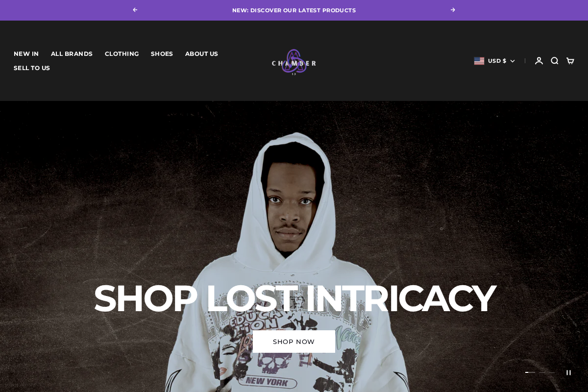The height and width of the screenshot is (392, 588).
Task: Select the first slide progress indicator
Action: tap(530, 372)
